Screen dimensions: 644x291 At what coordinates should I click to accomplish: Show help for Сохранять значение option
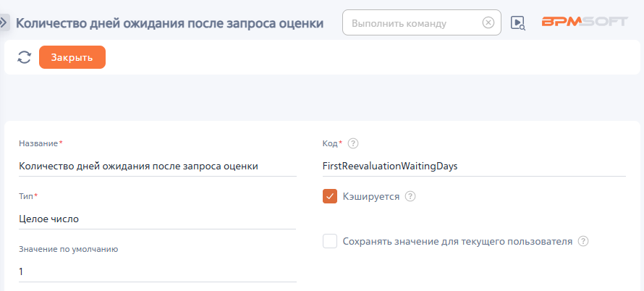click(x=583, y=241)
